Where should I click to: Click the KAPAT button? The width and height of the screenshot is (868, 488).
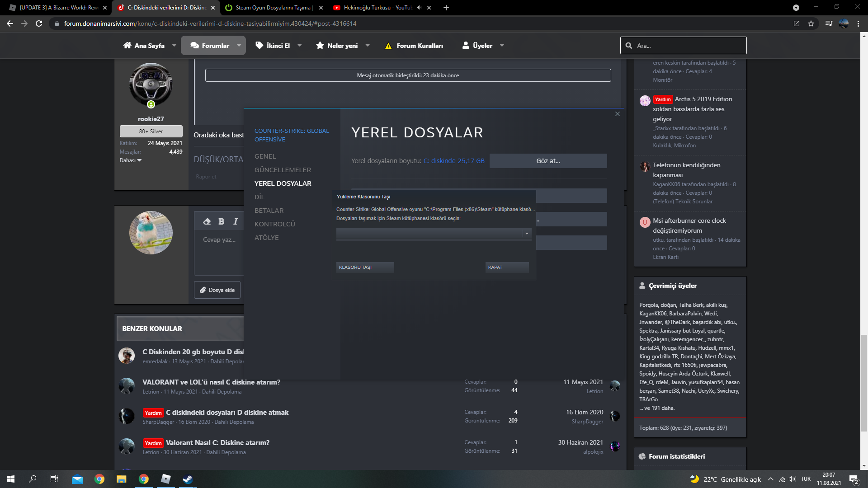tap(507, 267)
